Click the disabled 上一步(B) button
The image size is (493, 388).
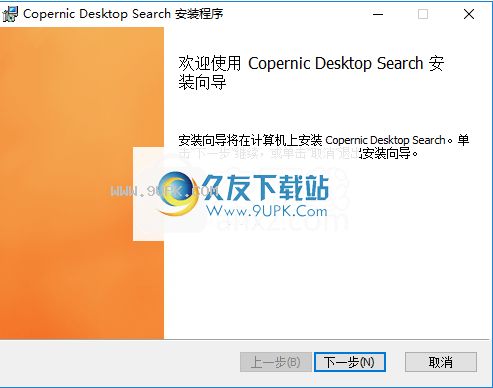[276, 362]
